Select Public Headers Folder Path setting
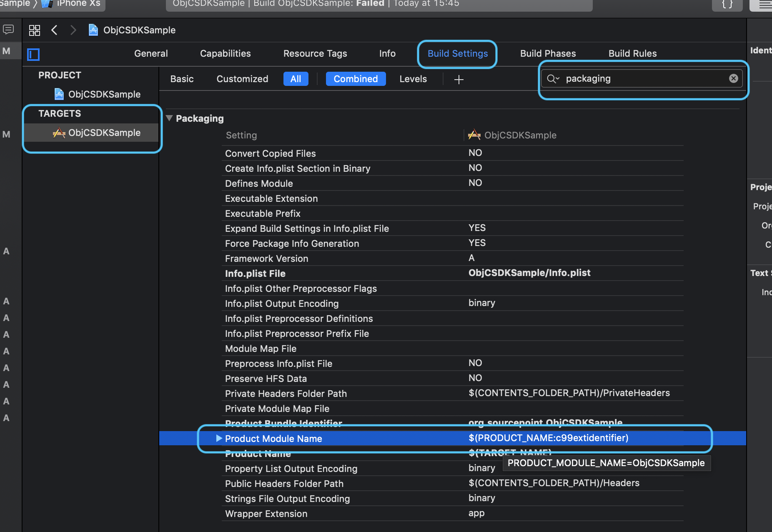Screen dimensions: 772x532 coord(284,484)
